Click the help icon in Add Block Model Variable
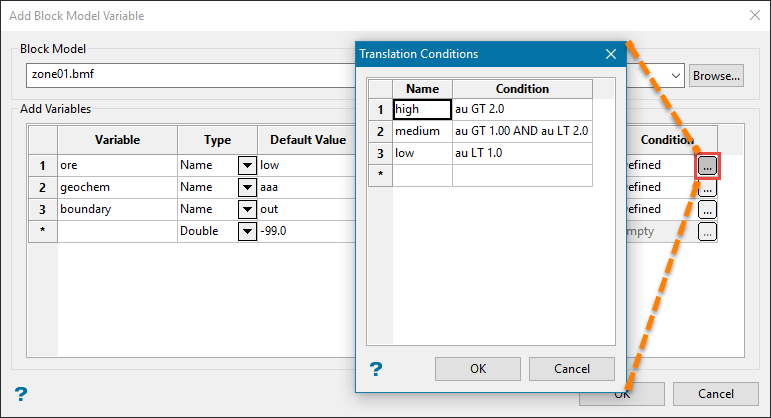Viewport: 771px width, 418px height. tap(20, 393)
